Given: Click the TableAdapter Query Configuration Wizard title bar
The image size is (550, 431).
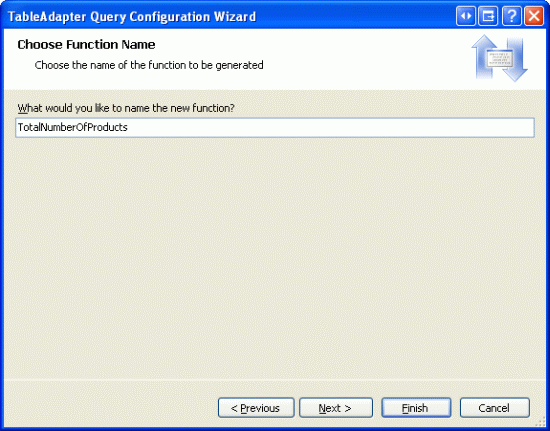Looking at the screenshot, I should [132, 16].
